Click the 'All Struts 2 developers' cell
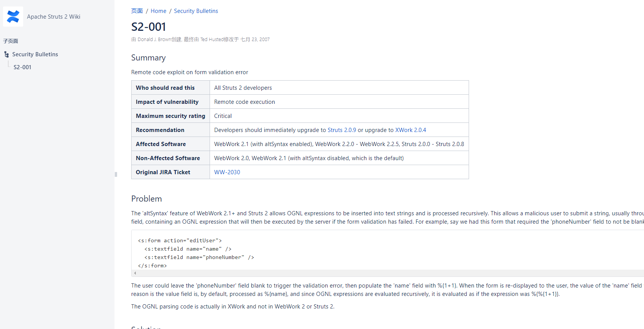The width and height of the screenshot is (644, 329). (x=339, y=87)
